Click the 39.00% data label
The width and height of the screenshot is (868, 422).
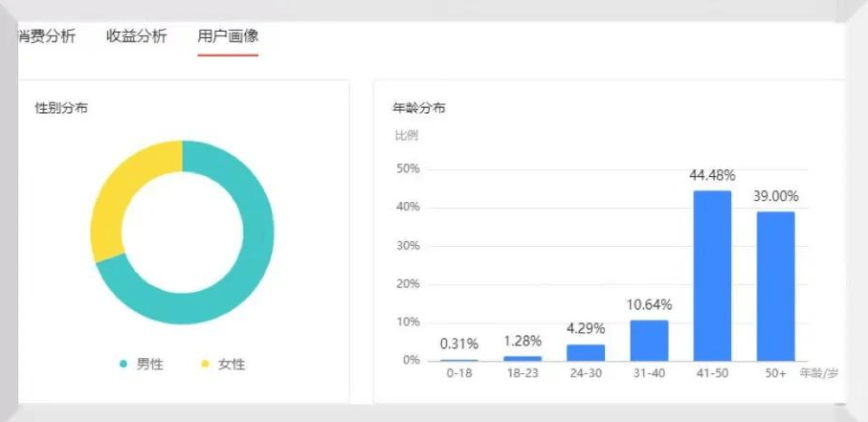point(775,196)
